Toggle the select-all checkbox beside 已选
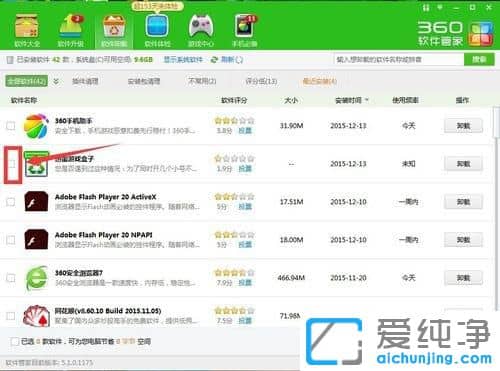The height and width of the screenshot is (371, 500). pos(15,341)
